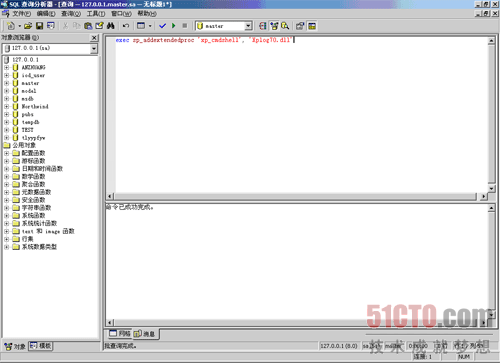500x363 pixels.
Task: Expand the pubs database node
Action: coord(6,114)
